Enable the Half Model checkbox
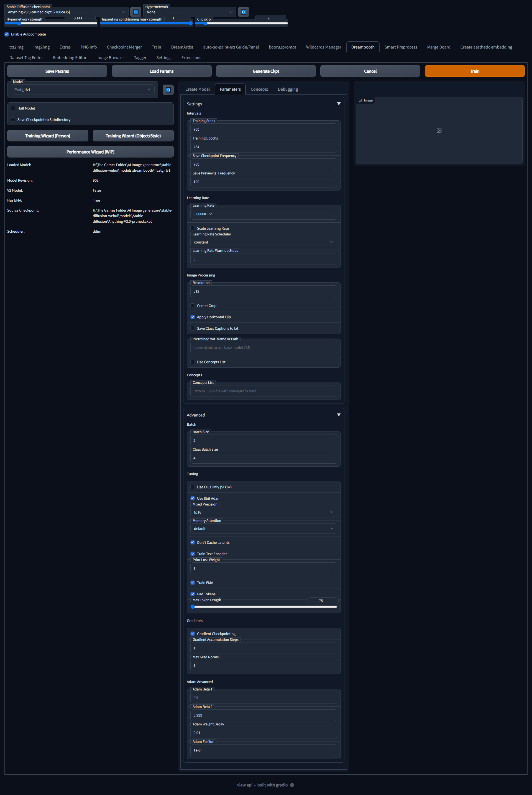 tap(13, 108)
